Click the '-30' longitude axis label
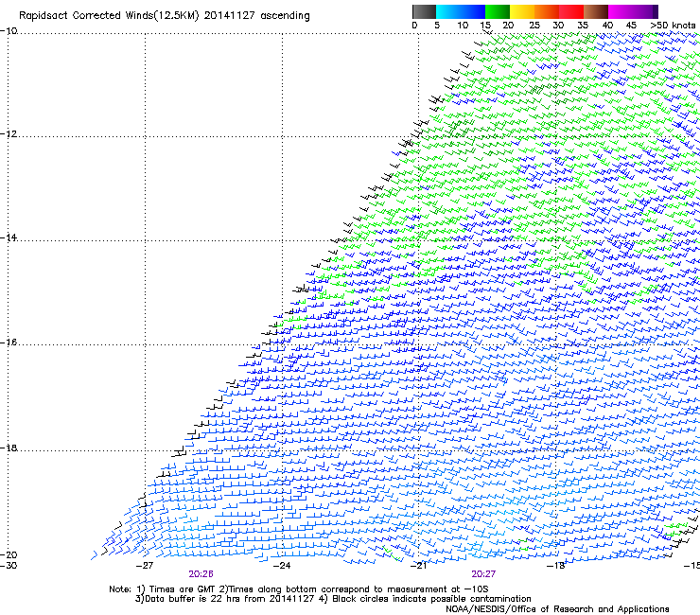The image size is (700, 615). [9, 566]
